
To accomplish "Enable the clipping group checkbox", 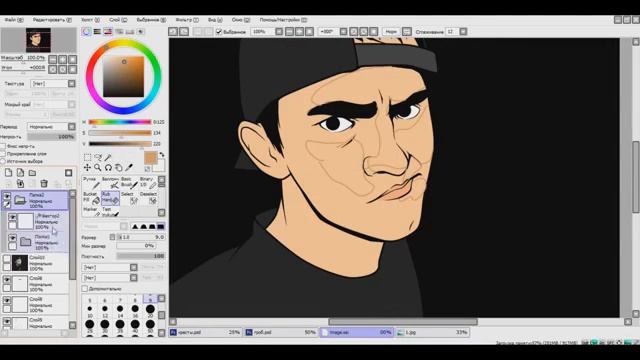I will 3,154.
